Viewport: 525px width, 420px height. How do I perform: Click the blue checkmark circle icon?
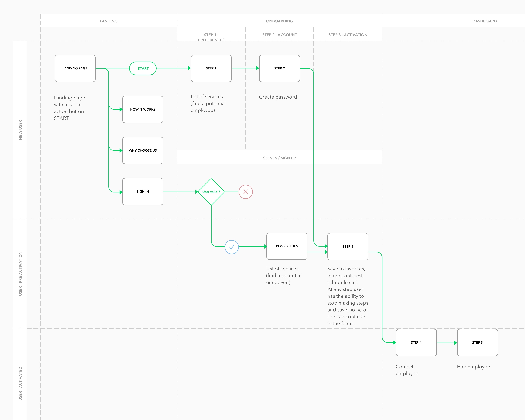tap(231, 247)
